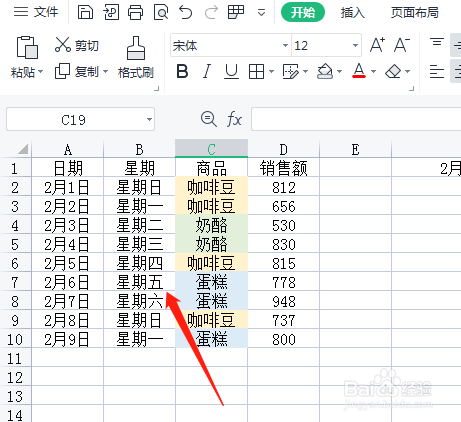Click the Save As icon
Image resolution: width=461 pixels, height=422 pixels.
coord(111,12)
